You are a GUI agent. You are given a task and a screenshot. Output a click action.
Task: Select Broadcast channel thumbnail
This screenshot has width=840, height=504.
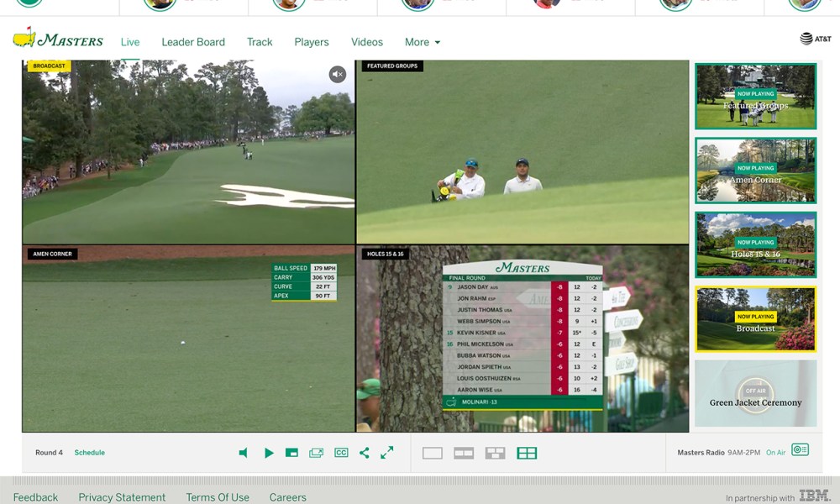[x=756, y=319]
